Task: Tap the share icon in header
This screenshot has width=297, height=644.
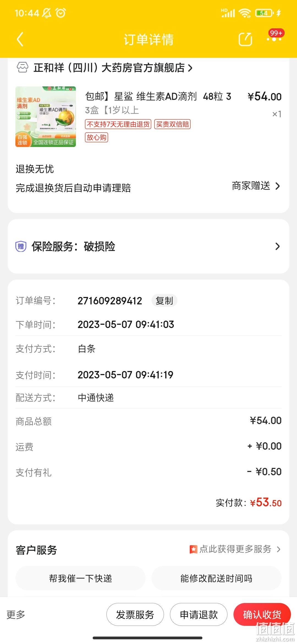Action: (x=245, y=39)
